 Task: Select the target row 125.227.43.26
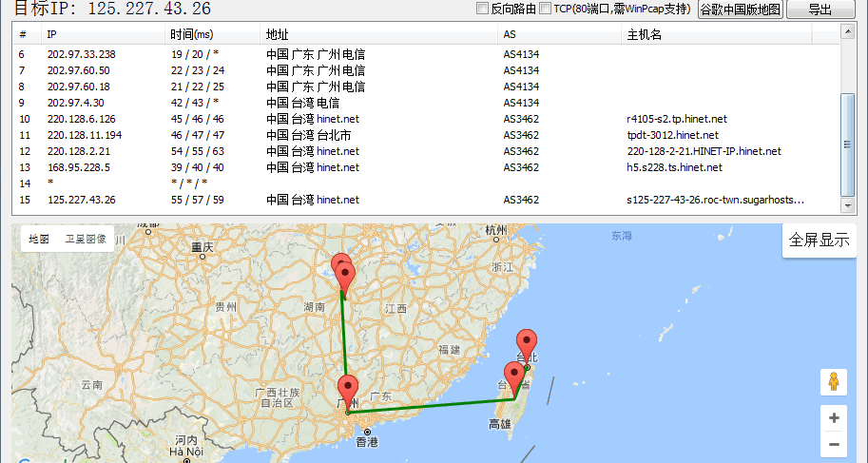426,200
